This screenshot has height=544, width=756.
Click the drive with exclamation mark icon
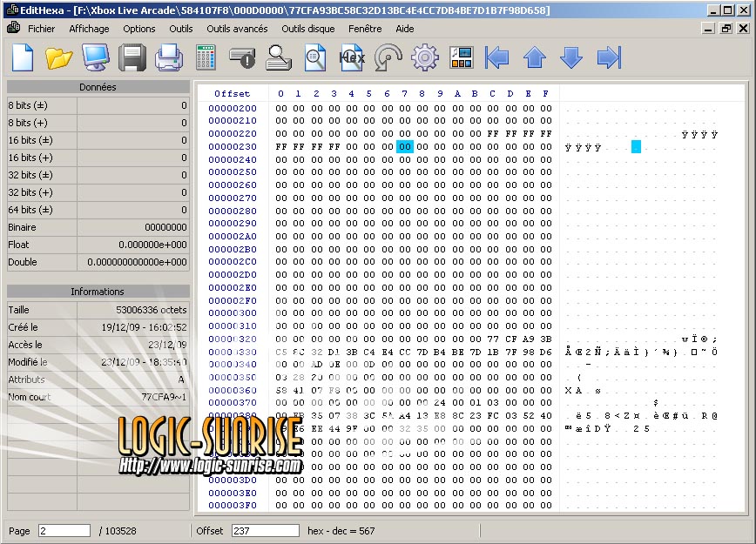point(242,57)
